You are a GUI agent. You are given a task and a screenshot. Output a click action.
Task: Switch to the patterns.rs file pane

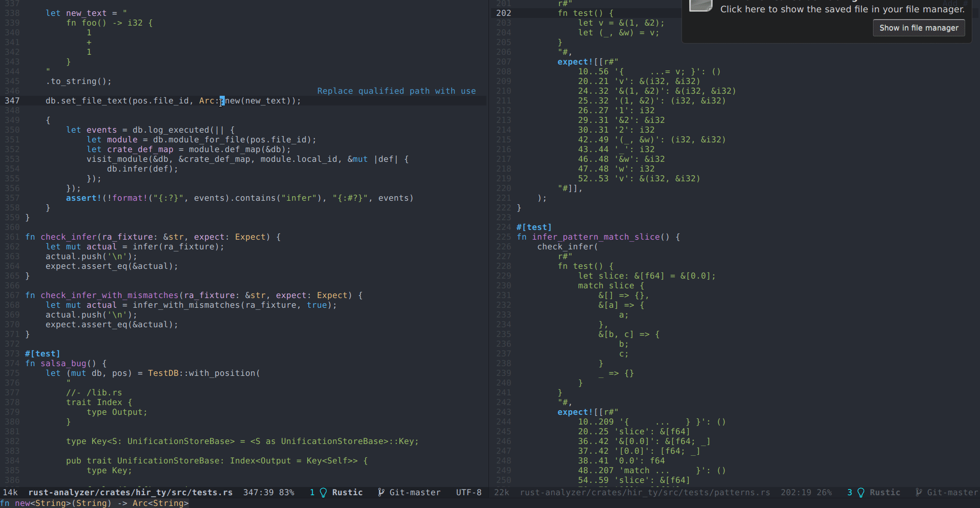pyautogui.click(x=645, y=492)
